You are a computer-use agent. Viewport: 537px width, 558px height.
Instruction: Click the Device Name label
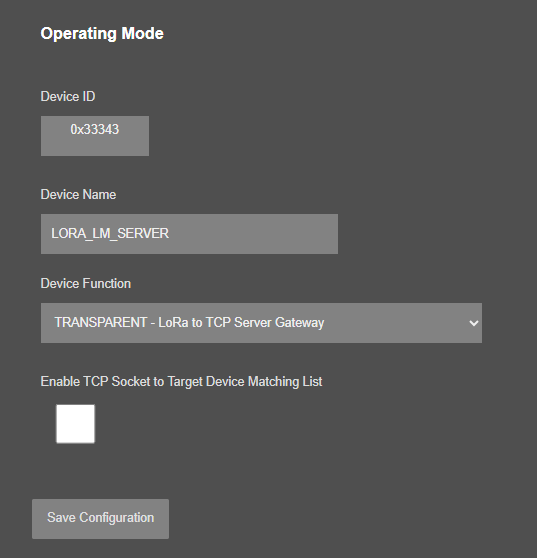pyautogui.click(x=78, y=195)
